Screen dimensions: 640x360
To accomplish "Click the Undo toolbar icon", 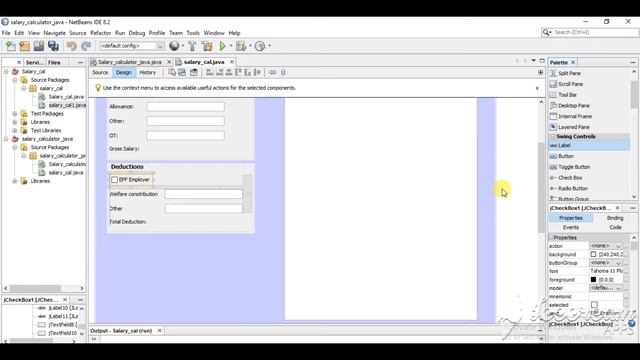I will (x=72, y=46).
